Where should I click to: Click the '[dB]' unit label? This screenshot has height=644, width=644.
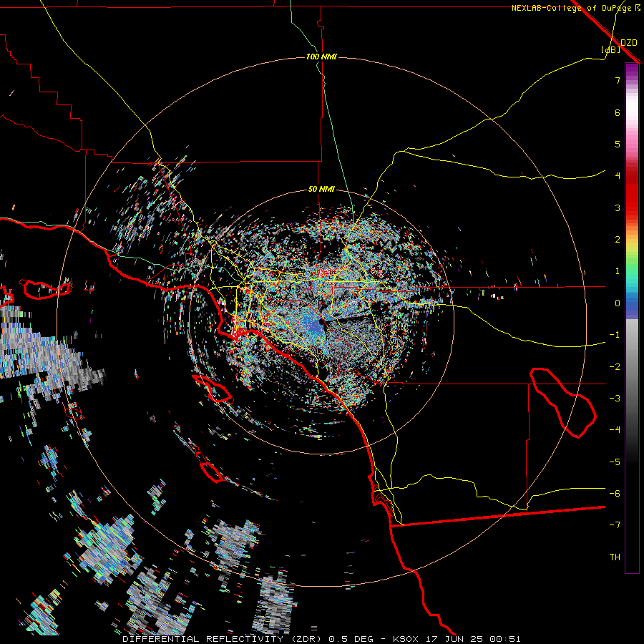point(610,49)
